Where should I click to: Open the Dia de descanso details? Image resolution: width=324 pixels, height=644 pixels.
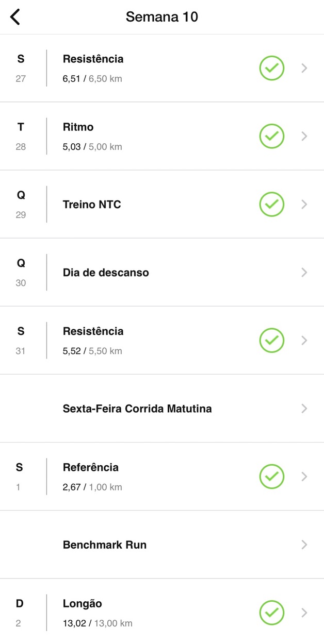click(106, 273)
